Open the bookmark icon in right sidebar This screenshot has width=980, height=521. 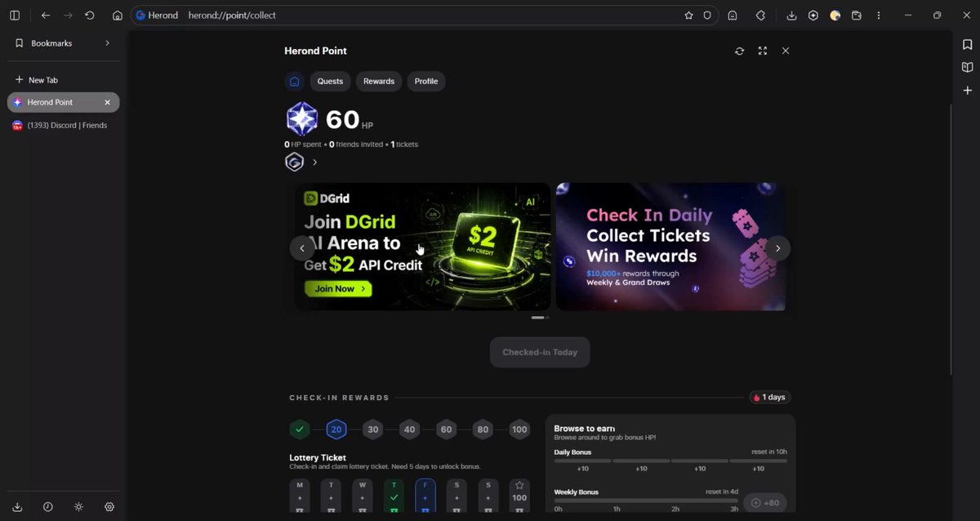click(967, 45)
